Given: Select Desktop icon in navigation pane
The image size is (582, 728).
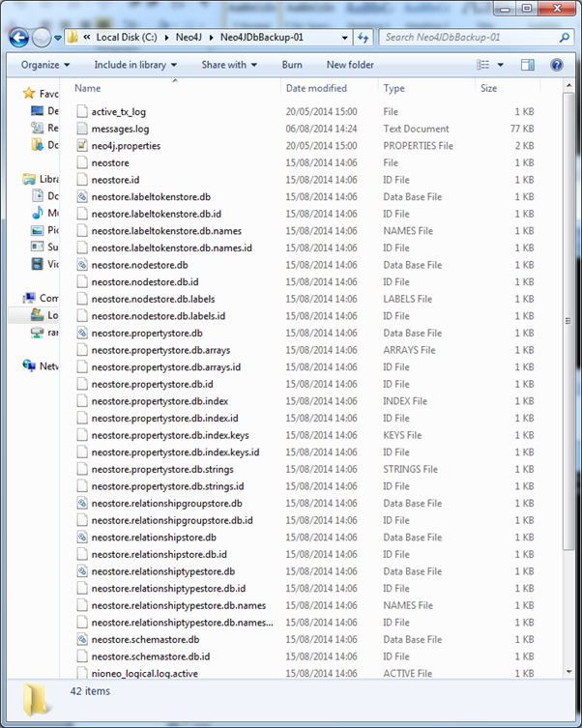Looking at the screenshot, I should [x=37, y=110].
